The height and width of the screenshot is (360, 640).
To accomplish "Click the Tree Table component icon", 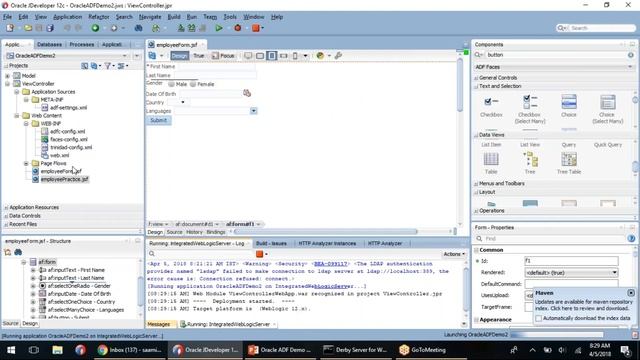I will (x=569, y=159).
